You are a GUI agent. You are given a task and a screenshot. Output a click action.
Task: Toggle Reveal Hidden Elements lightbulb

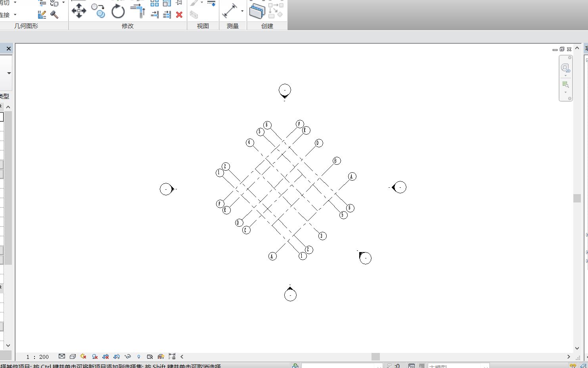click(x=138, y=356)
